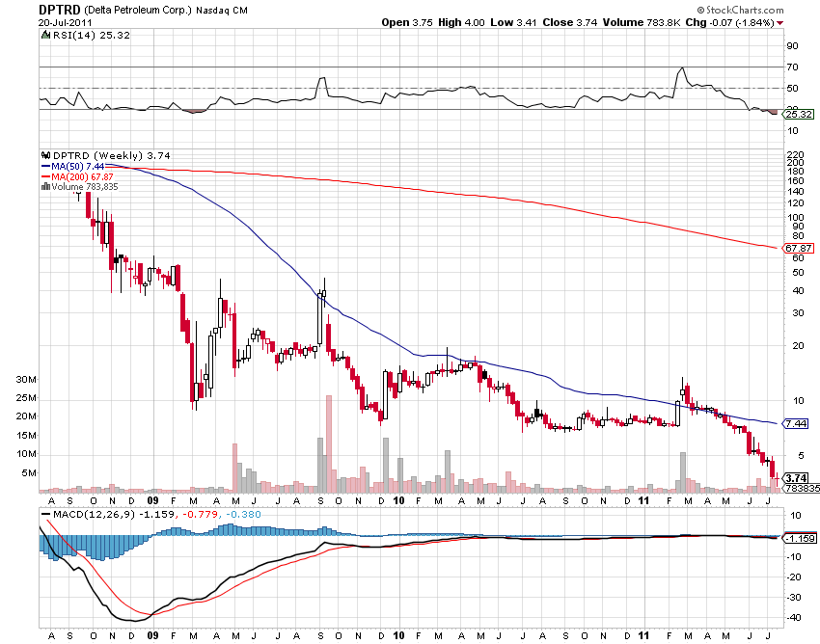Click the MA(50) price tag 7.44
This screenshot has width=820, height=644.
click(796, 423)
